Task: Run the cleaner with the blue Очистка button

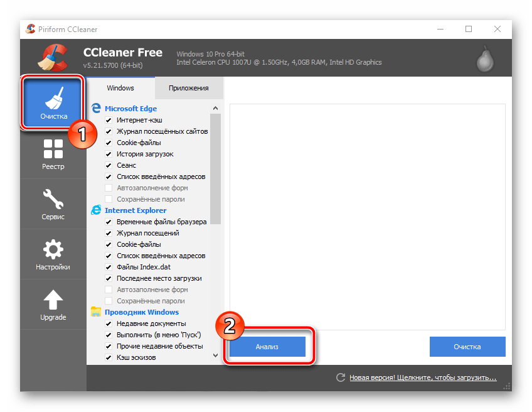Action: [467, 347]
